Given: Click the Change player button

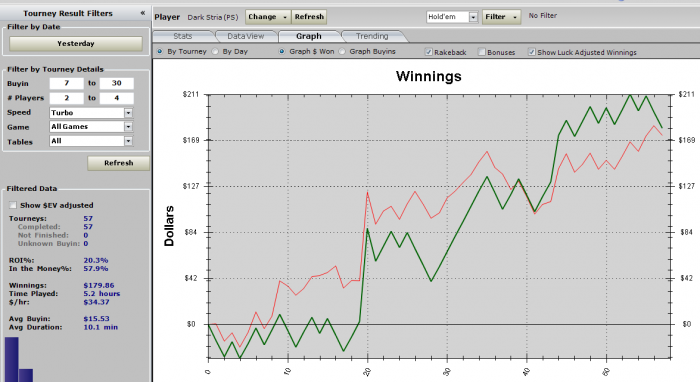Looking at the screenshot, I should tap(268, 17).
